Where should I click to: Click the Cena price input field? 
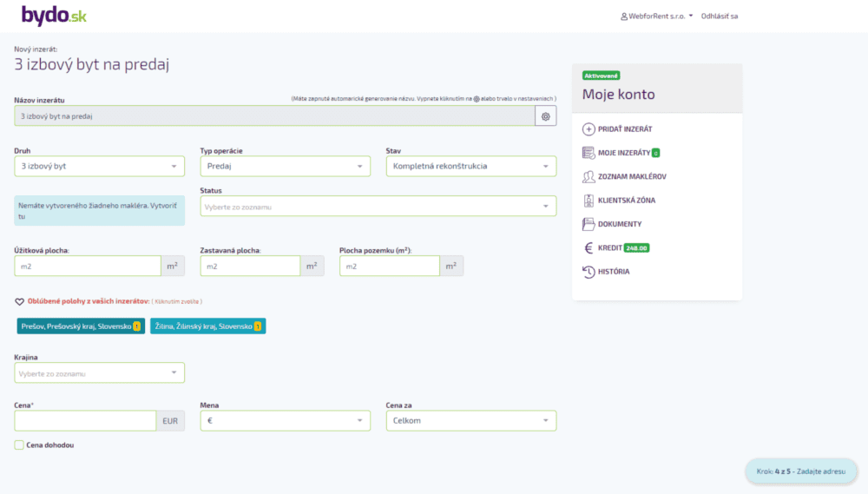tap(85, 421)
